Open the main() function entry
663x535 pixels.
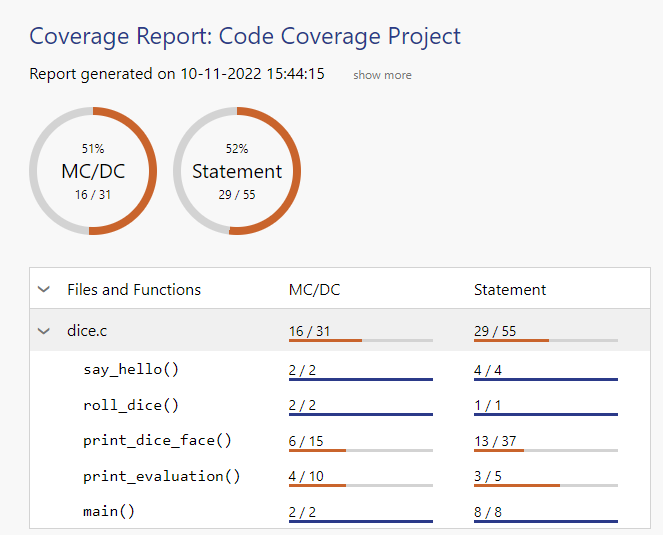[109, 511]
